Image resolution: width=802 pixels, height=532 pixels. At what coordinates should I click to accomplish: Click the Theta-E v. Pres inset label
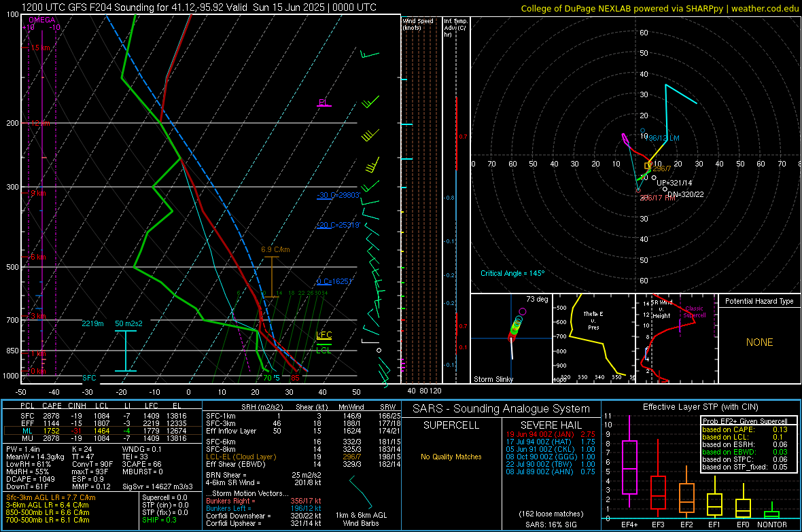point(593,320)
